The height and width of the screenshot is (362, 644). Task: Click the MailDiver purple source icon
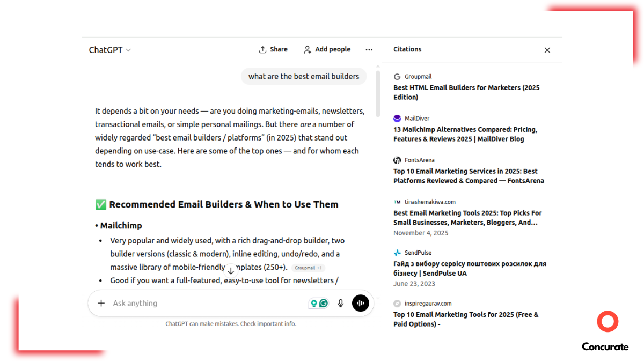pyautogui.click(x=397, y=118)
